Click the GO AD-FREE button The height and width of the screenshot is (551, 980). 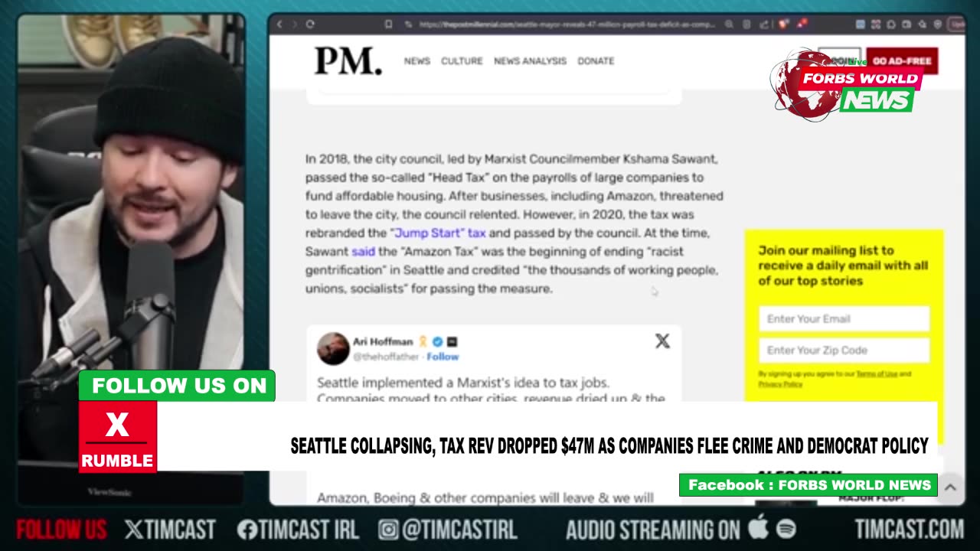pos(902,61)
